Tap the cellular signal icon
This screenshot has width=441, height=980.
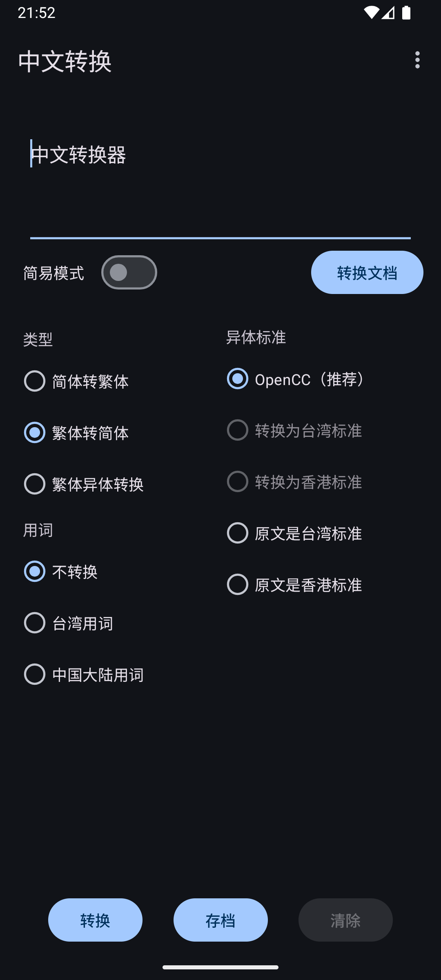click(388, 13)
